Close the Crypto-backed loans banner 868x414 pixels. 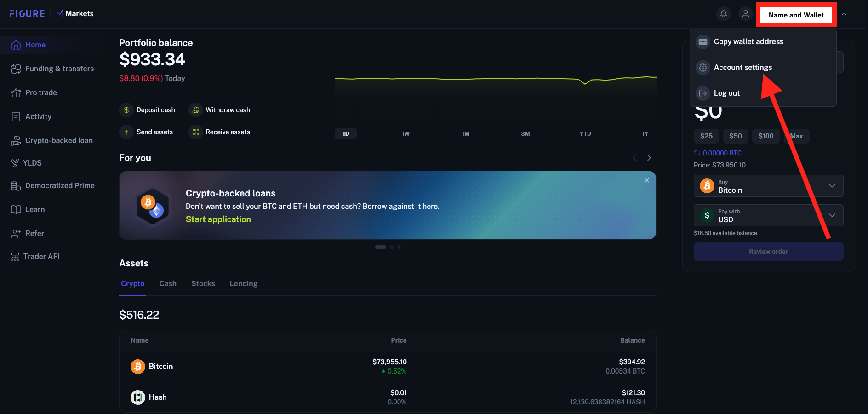tap(647, 180)
